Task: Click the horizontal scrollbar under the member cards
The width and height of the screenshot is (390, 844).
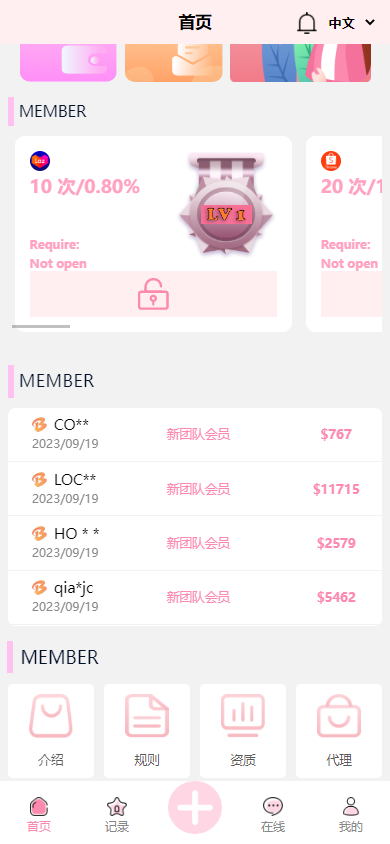Action: point(41,326)
